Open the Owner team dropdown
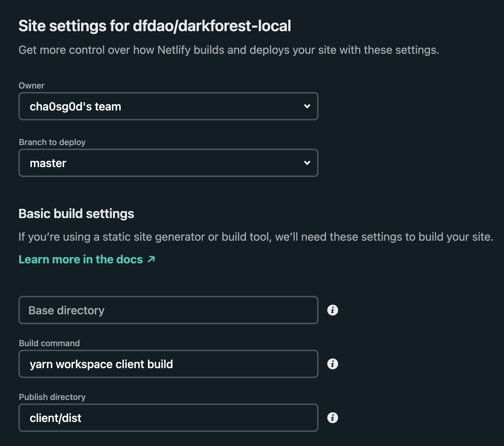The height and width of the screenshot is (446, 504). pyautogui.click(x=168, y=106)
